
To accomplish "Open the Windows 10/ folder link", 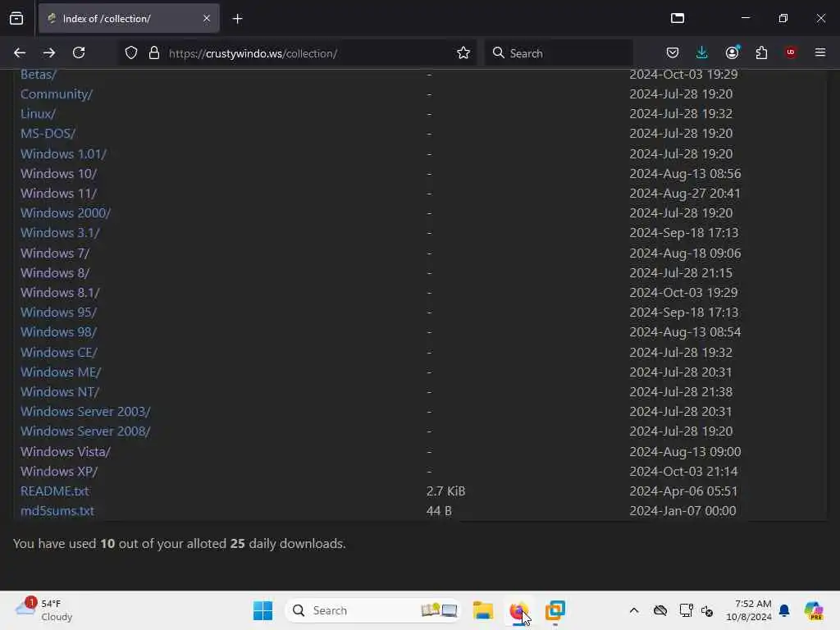I will [58, 174].
